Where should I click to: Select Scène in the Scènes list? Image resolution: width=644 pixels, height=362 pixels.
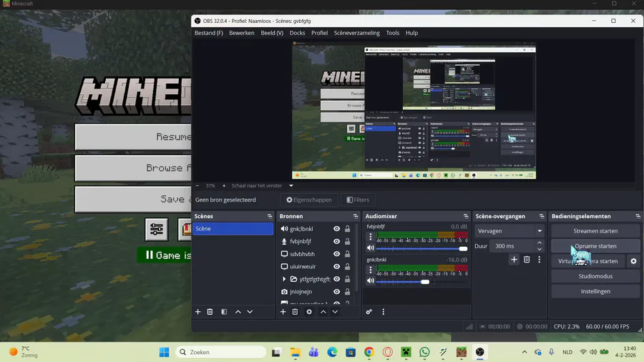pyautogui.click(x=233, y=229)
